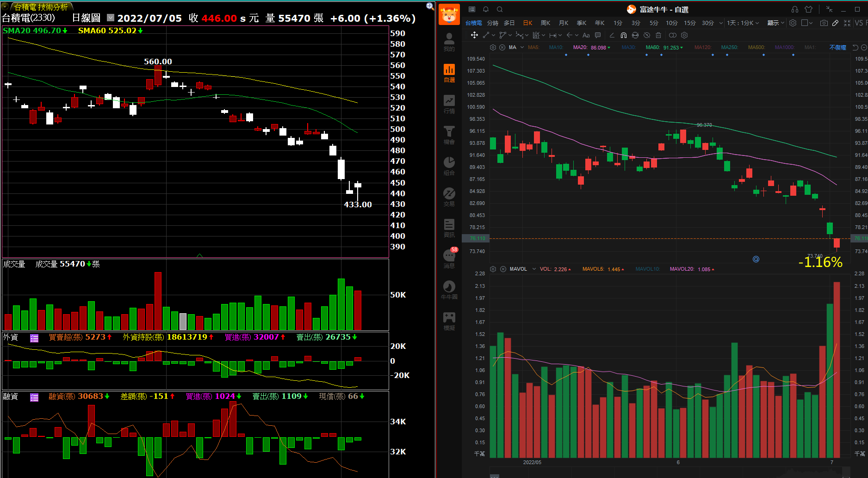Open 融資 list icon button
The image size is (868, 478).
pos(34,397)
